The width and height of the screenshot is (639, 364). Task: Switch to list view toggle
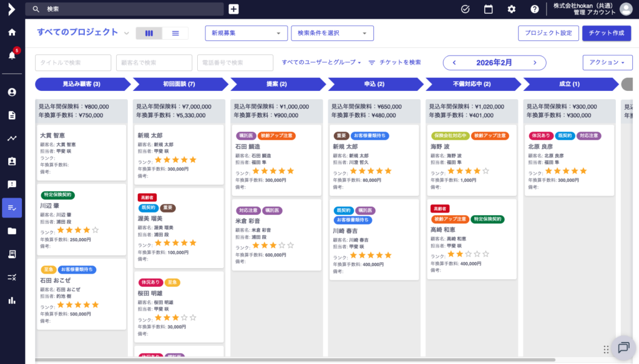click(175, 33)
